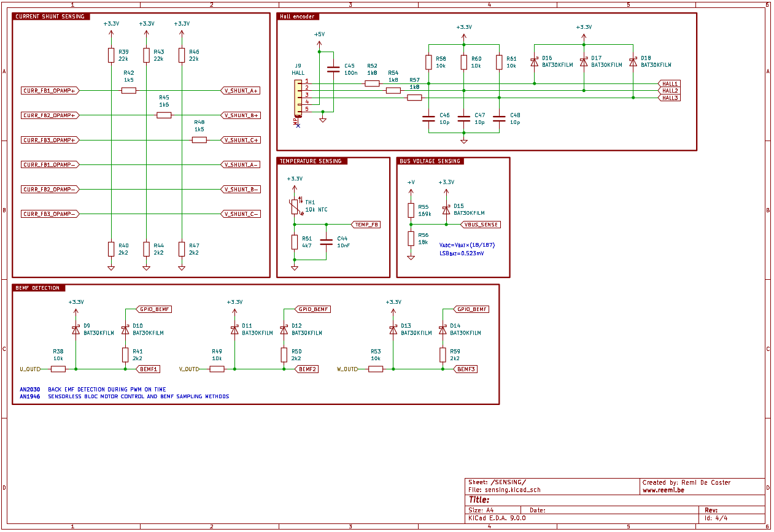Click capacitor C44 symbol
The height and width of the screenshot is (532, 774).
click(327, 242)
